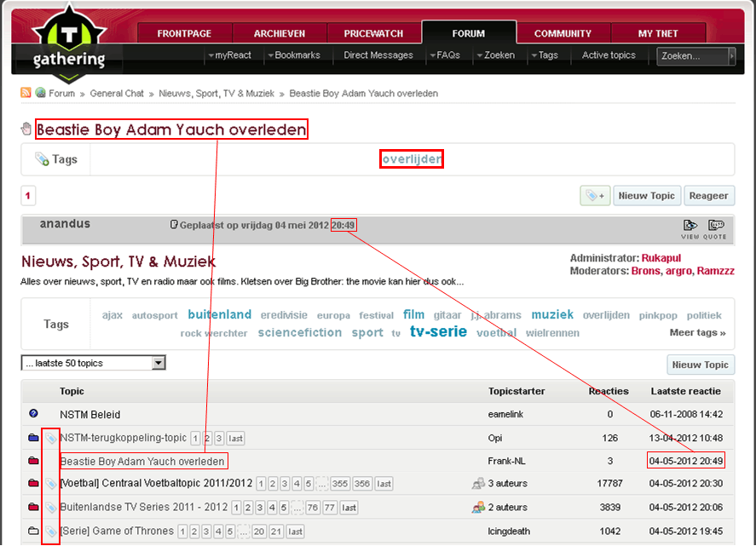Open administrator Rukapul profile
The height and width of the screenshot is (546, 756).
tap(661, 258)
